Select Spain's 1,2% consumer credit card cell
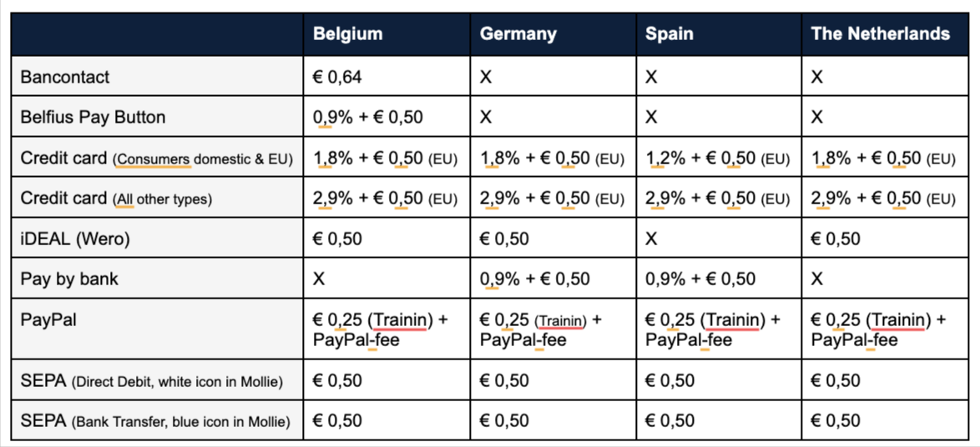 717,158
